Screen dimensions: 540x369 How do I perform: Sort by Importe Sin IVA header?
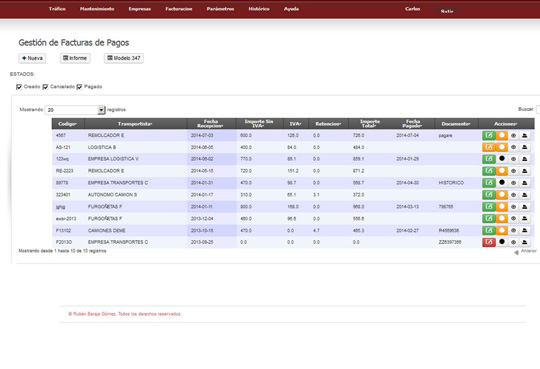pyautogui.click(x=259, y=124)
